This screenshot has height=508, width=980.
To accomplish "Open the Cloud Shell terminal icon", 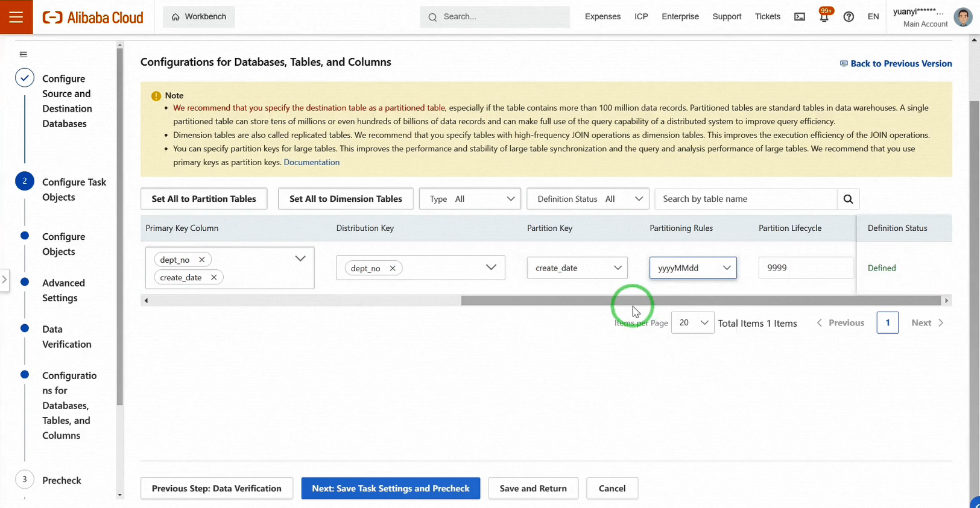I will (x=800, y=17).
